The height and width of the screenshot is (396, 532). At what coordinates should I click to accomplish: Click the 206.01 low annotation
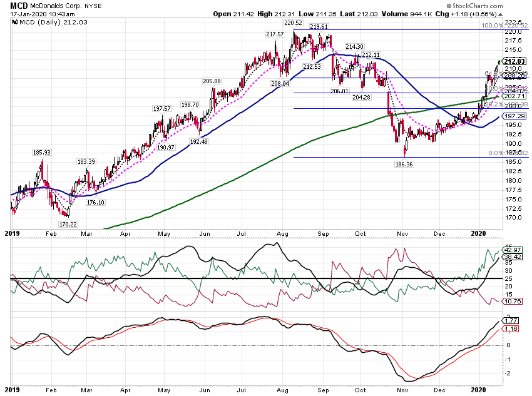(x=339, y=91)
